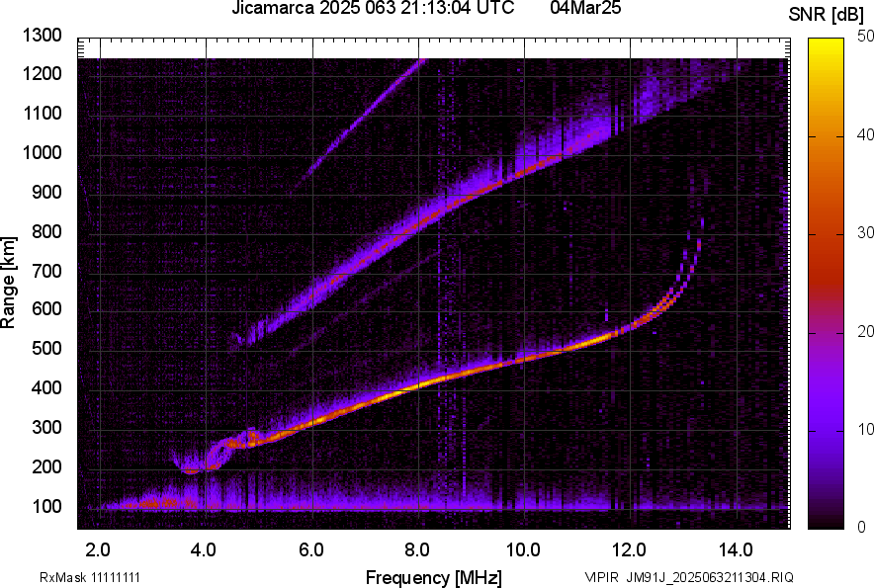Click range axis tick '900'
Image resolution: width=874 pixels, height=588 pixels.
[46, 192]
